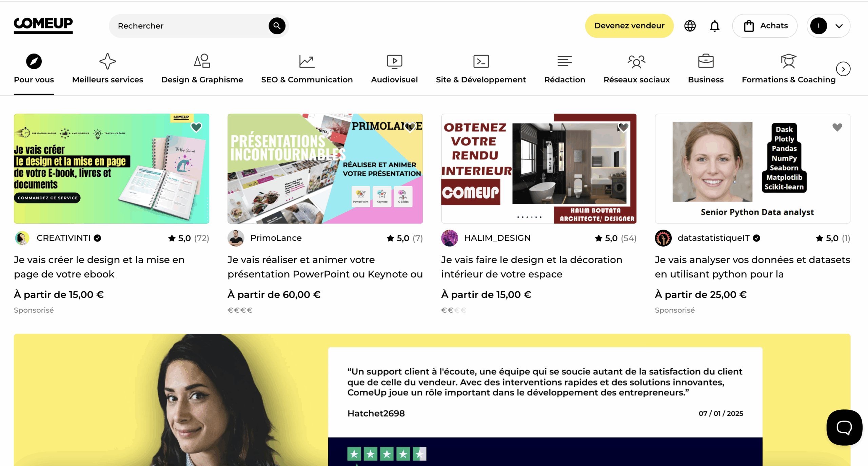Image resolution: width=868 pixels, height=466 pixels.
Task: Open the Présentations incontournables thumbnail
Action: (325, 169)
